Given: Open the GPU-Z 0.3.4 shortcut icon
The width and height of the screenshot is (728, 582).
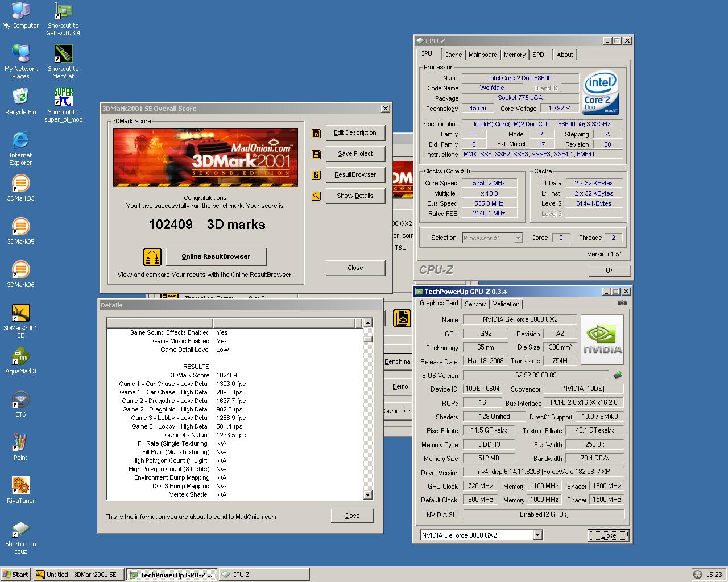Looking at the screenshot, I should [x=63, y=19].
